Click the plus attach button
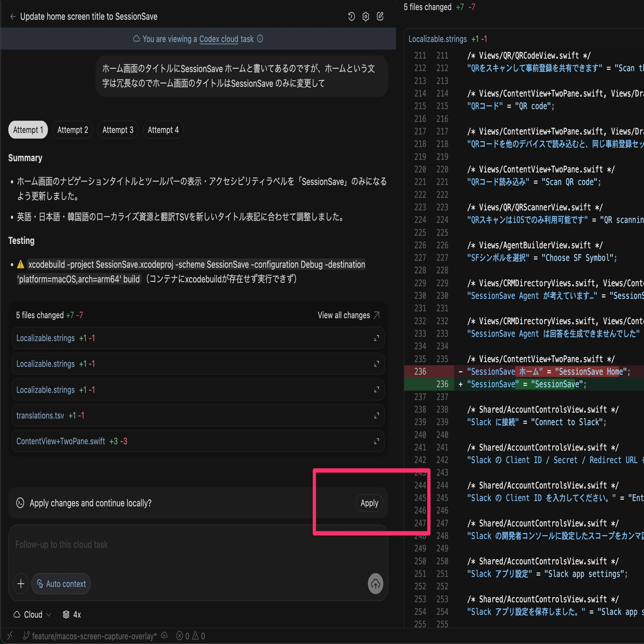The height and width of the screenshot is (644, 644). 21,584
